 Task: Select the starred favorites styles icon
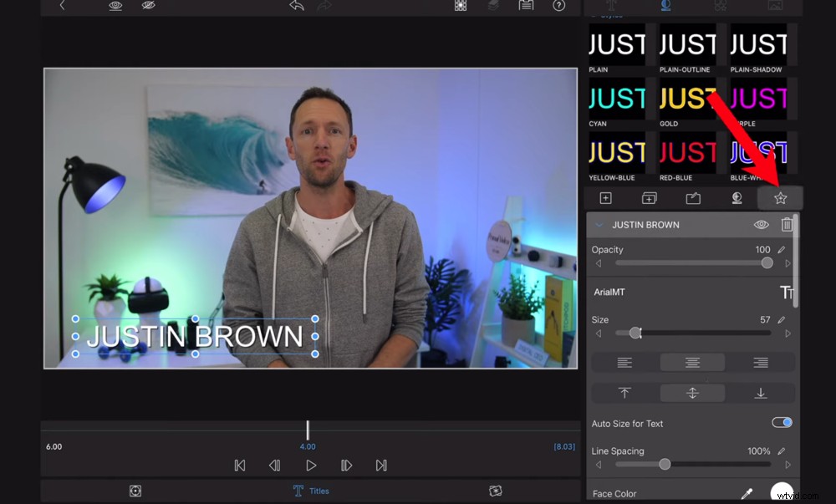(779, 198)
